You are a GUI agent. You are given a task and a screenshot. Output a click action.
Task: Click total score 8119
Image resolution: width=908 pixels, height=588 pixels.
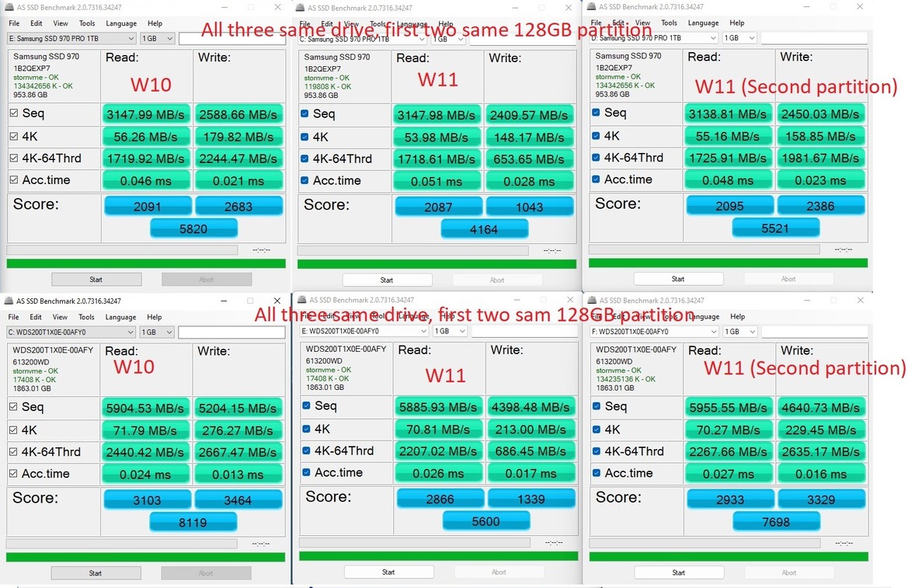pyautogui.click(x=193, y=523)
